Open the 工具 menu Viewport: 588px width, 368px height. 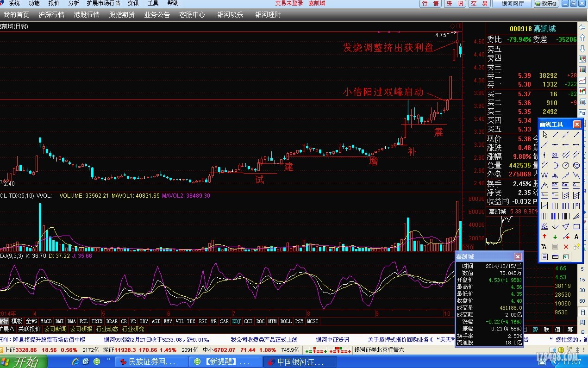(x=153, y=3)
